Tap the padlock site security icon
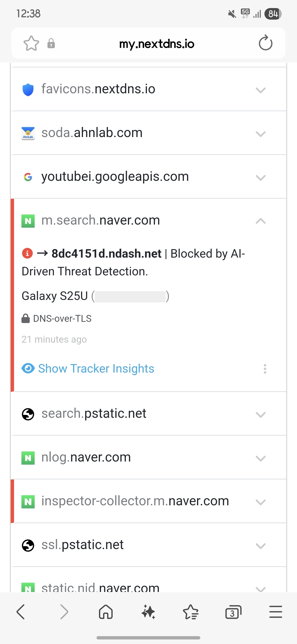 (51, 43)
